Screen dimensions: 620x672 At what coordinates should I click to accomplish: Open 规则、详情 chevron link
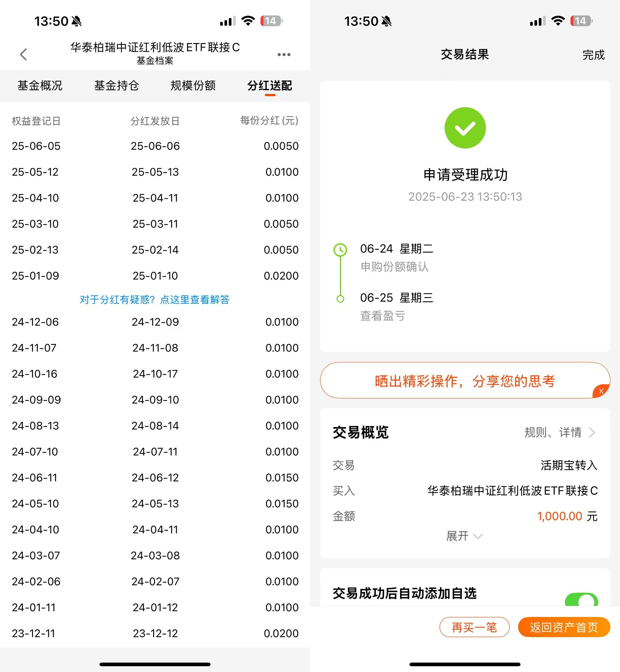(560, 432)
